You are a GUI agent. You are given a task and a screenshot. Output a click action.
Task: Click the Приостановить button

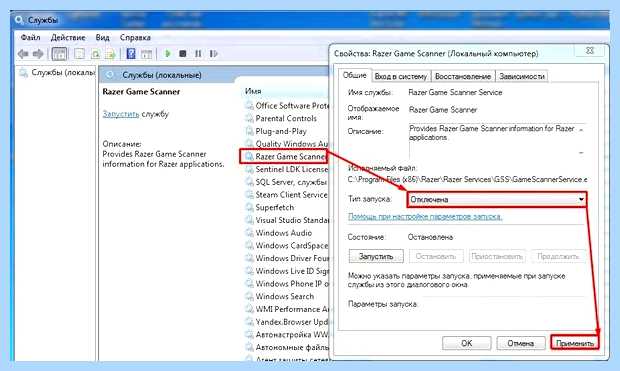pos(497,256)
